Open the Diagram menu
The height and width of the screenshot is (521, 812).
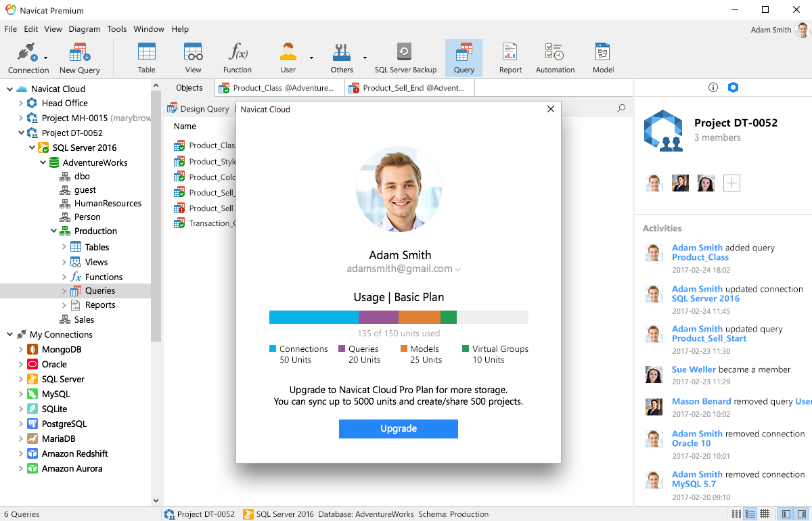(x=84, y=29)
